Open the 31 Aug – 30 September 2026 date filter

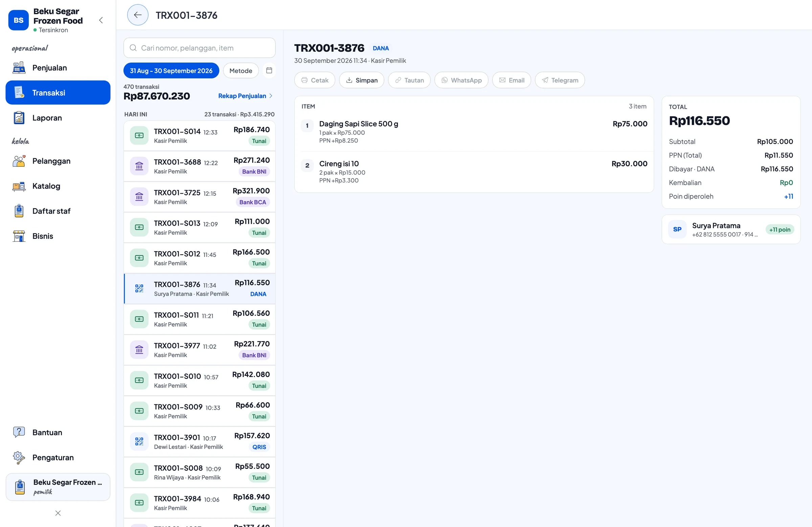click(171, 71)
